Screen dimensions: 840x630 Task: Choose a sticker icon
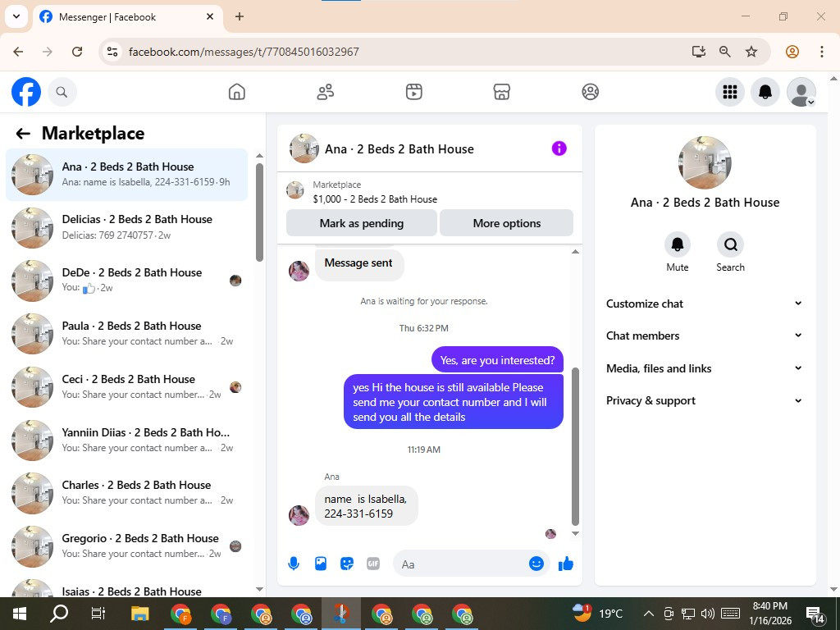(x=347, y=564)
